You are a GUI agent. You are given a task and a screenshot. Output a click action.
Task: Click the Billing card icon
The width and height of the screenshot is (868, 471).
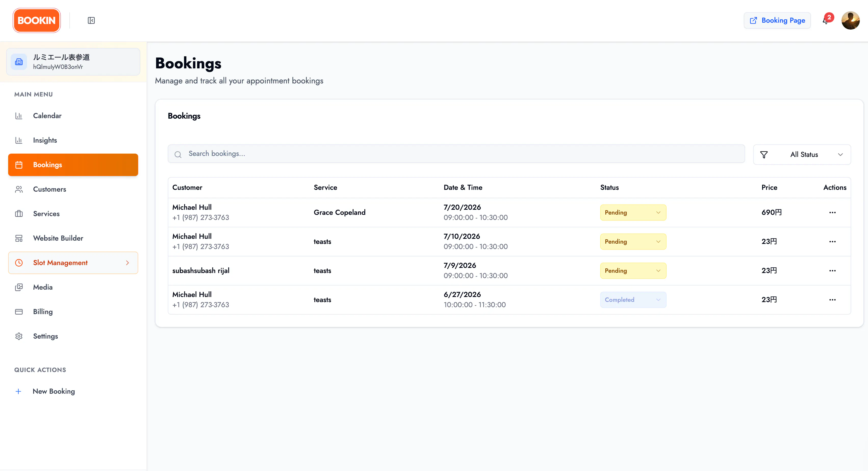pos(19,312)
